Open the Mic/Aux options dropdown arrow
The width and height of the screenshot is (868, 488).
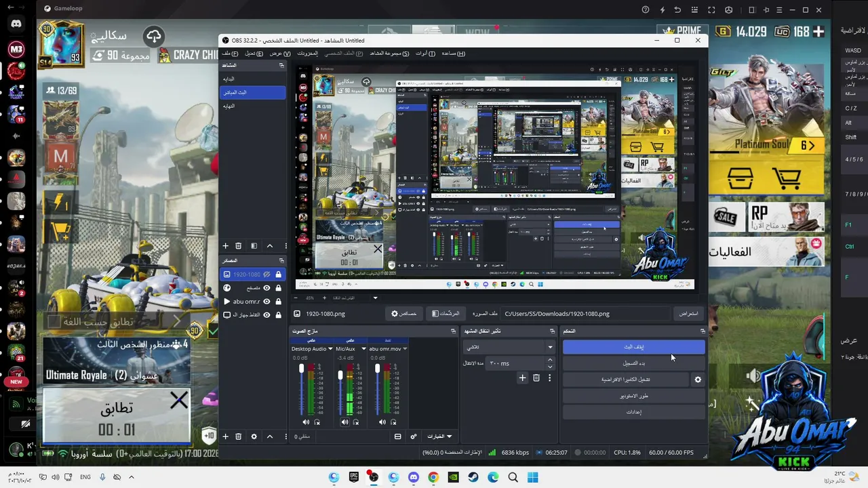point(363,349)
